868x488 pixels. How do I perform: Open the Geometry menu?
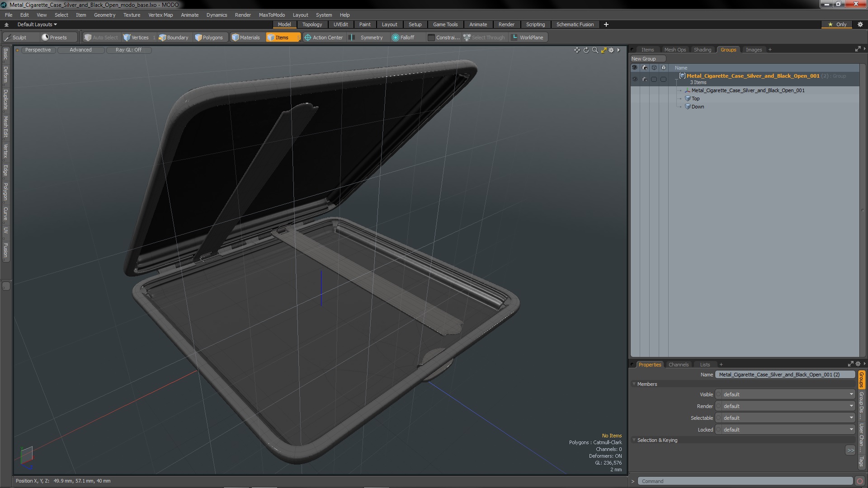pyautogui.click(x=104, y=15)
